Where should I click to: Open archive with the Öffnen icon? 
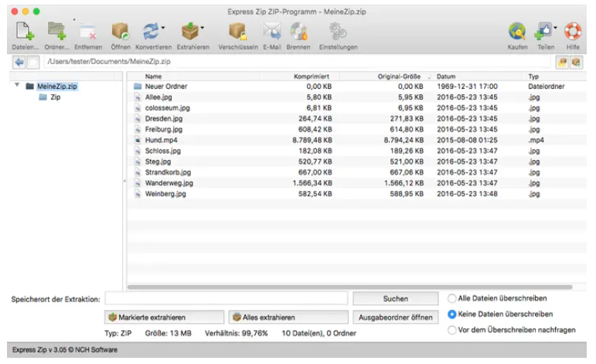pos(121,32)
